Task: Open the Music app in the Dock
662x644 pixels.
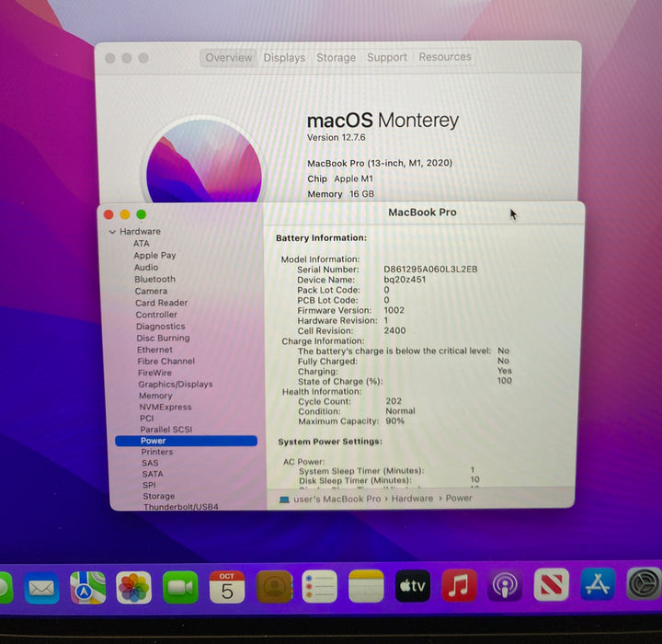Action: pos(459,585)
